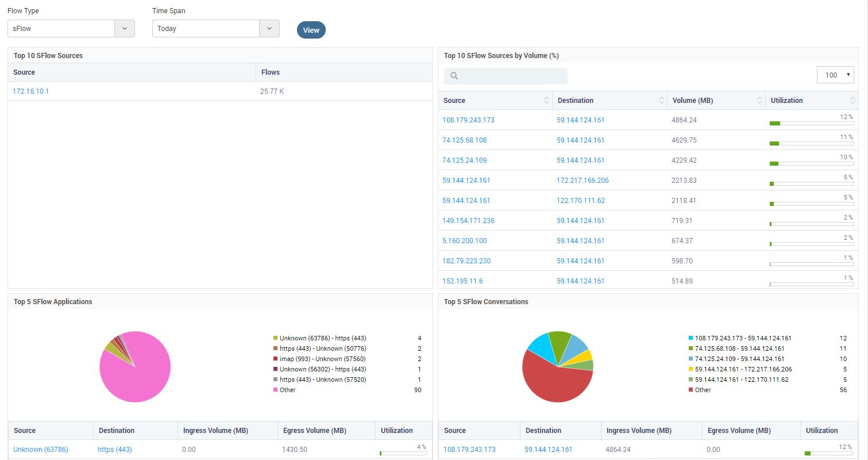Screen dimensions: 868x460
Task: Click the 108.179.243.173 - 59.144.124.161 legend swatch
Action: [690, 338]
